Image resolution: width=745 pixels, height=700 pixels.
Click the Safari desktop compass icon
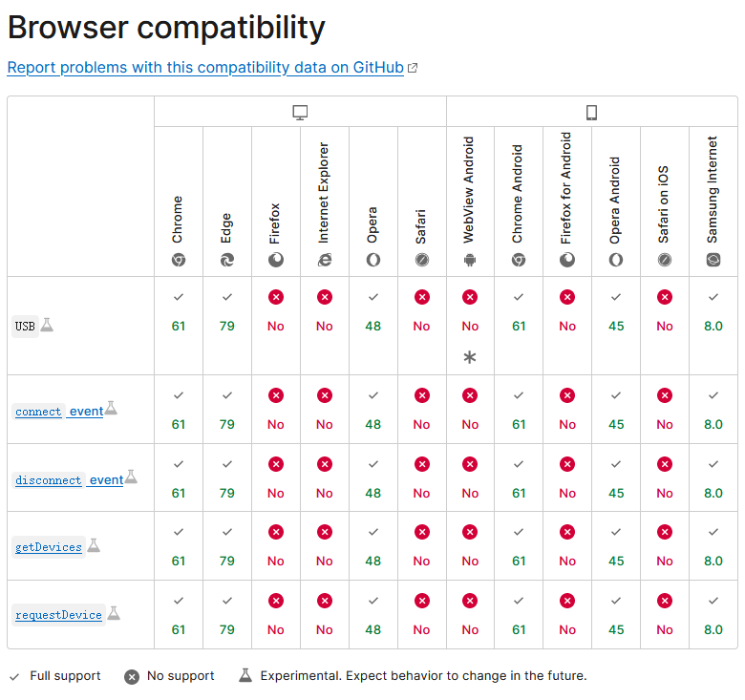(422, 260)
